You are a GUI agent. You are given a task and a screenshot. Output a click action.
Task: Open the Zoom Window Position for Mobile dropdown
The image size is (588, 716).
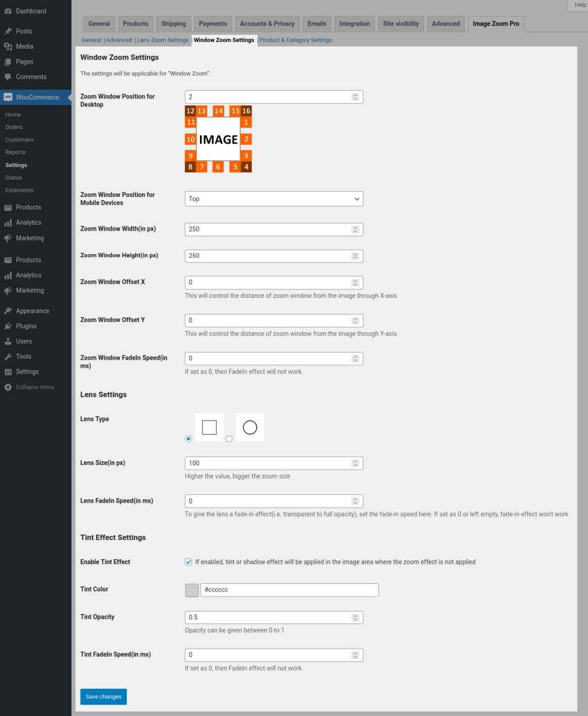(274, 199)
